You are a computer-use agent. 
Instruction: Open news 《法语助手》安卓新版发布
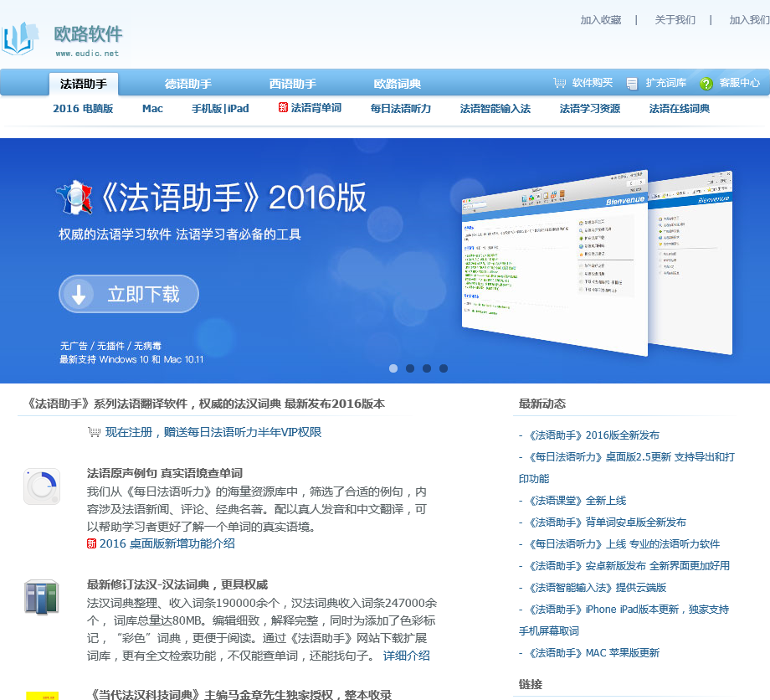(x=629, y=566)
